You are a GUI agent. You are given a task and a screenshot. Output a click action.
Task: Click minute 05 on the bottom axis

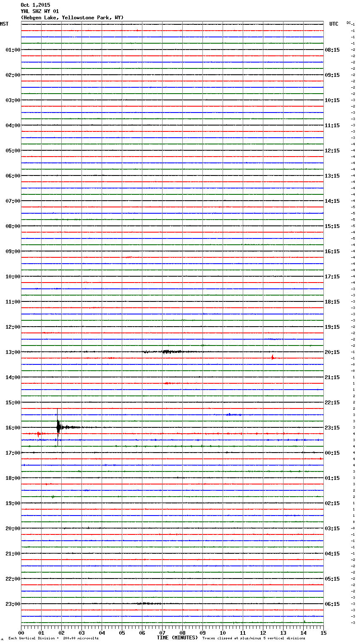click(122, 632)
